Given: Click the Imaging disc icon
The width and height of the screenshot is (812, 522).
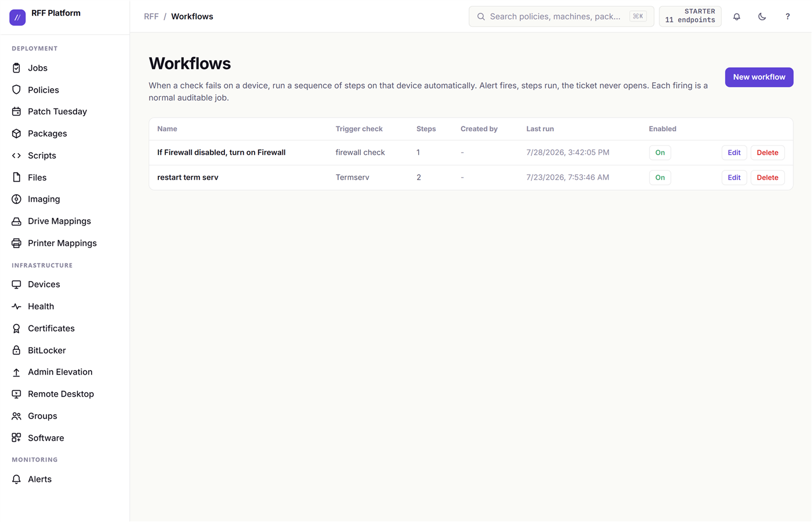Looking at the screenshot, I should coord(16,199).
